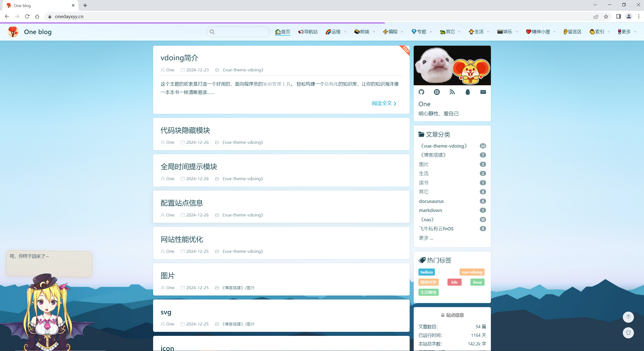Viewport: 644px width, 351px height.
Task: Open Chrome three-dot menu
Action: pos(639,16)
